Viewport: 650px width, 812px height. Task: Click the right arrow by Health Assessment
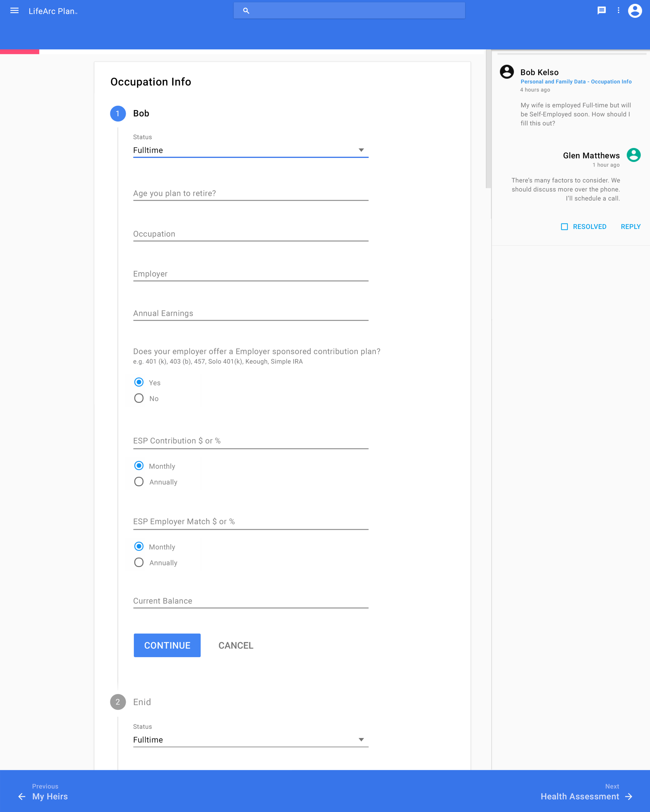[628, 797]
